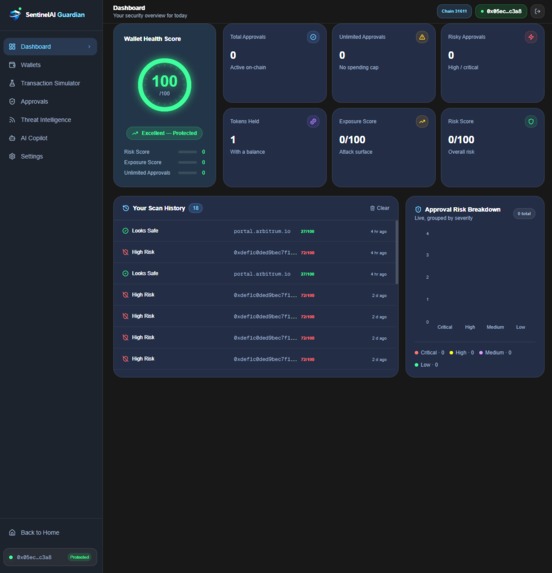Click the Back to Home house icon
The image size is (552, 573).
tap(12, 532)
